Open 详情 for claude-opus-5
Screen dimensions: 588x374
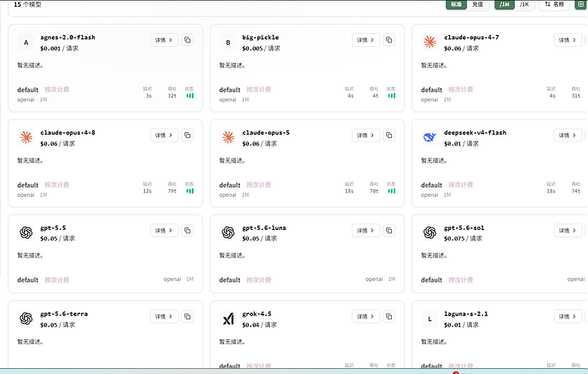tap(366, 135)
